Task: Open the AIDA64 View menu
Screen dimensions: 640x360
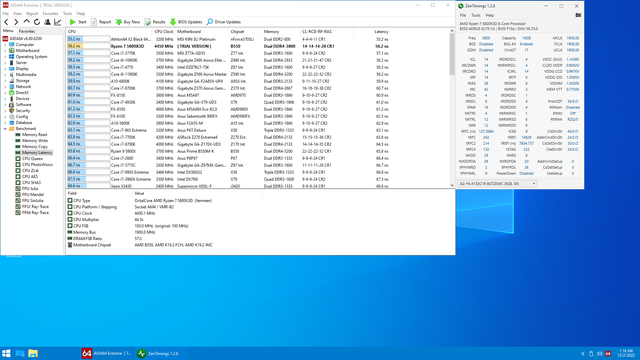Action: tap(17, 13)
